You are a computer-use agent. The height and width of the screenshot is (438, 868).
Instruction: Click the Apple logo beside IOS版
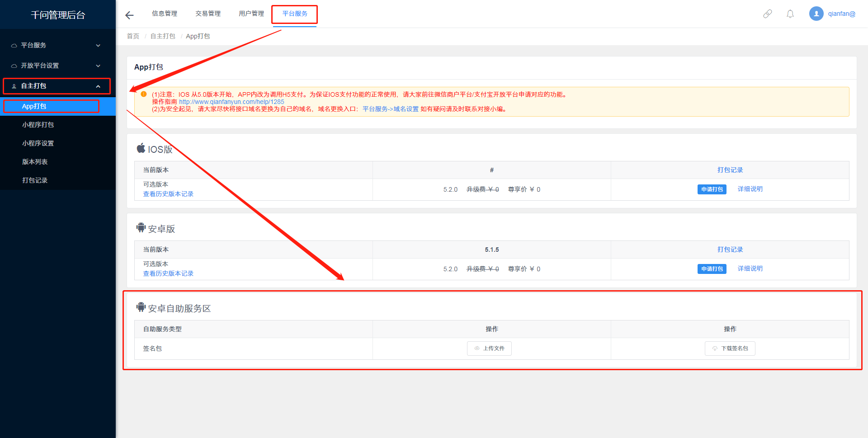coord(141,148)
